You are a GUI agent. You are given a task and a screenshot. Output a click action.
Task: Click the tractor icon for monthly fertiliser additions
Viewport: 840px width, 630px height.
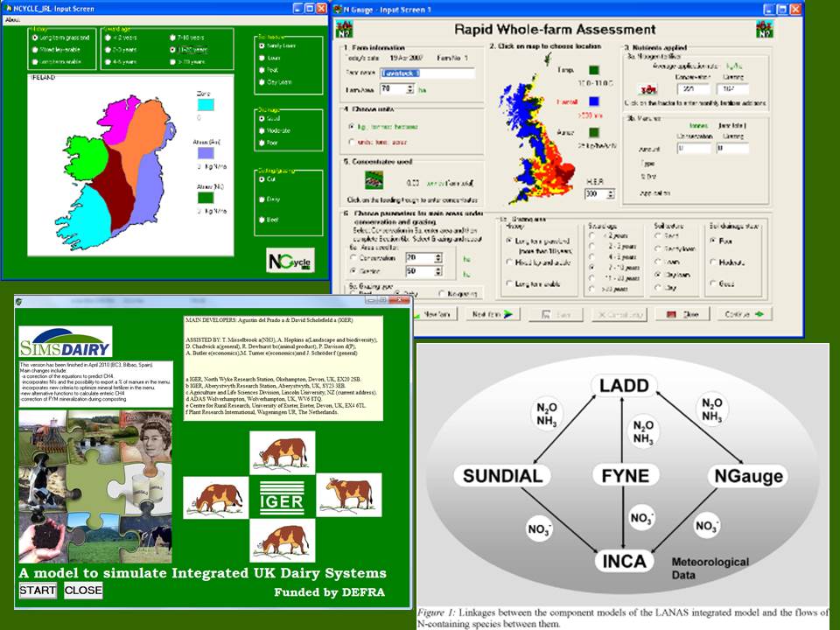point(647,89)
